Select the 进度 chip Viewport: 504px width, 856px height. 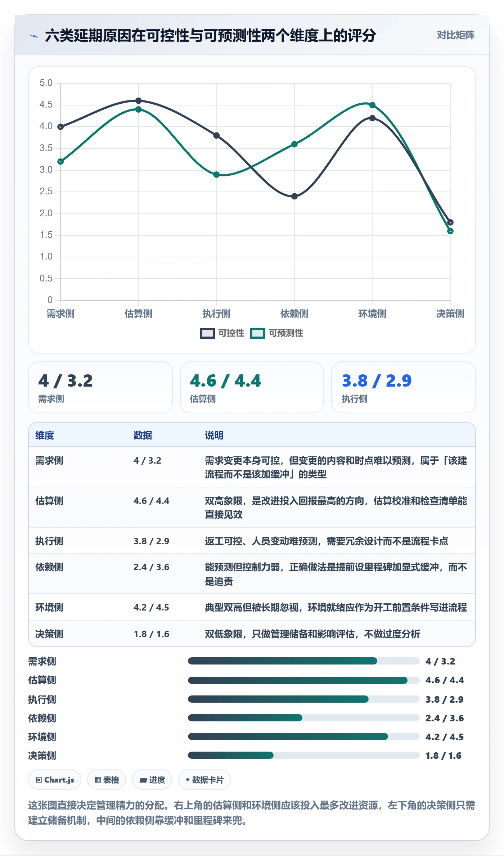point(152,780)
